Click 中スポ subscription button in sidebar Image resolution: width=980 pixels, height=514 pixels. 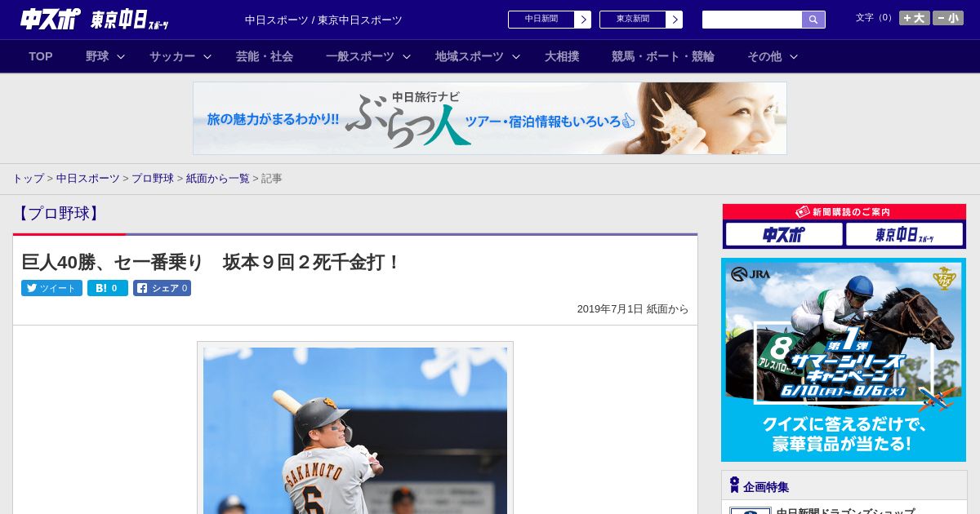click(784, 235)
